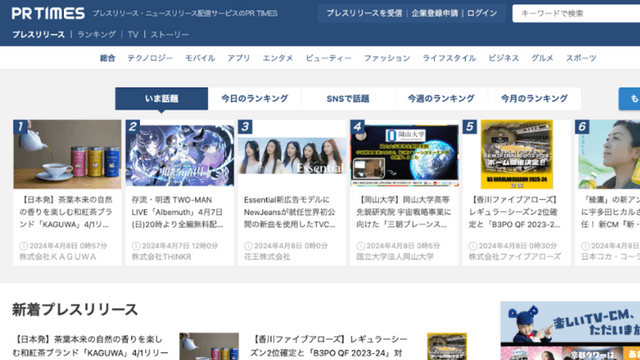640x360 pixels.
Task: Open the TV section in the header
Action: [x=133, y=35]
